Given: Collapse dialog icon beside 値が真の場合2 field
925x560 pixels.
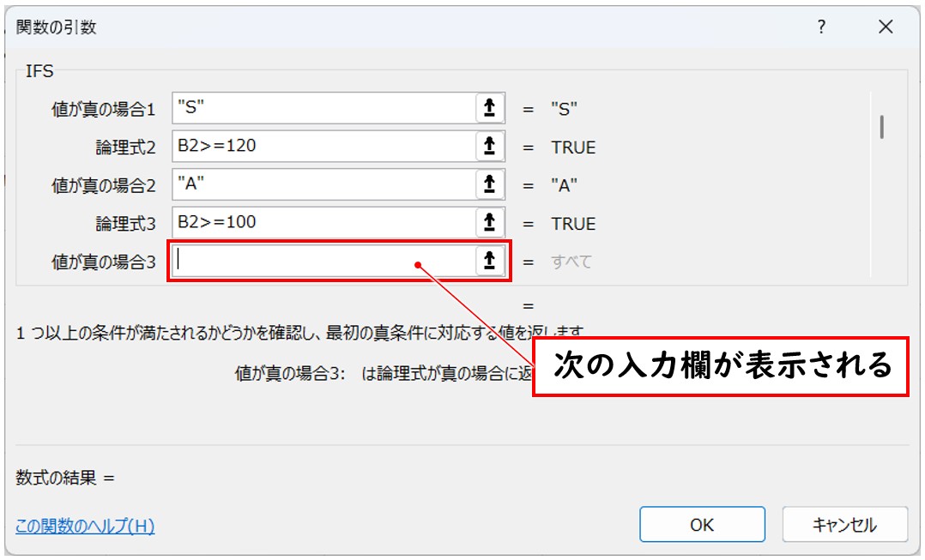Looking at the screenshot, I should click(x=490, y=184).
